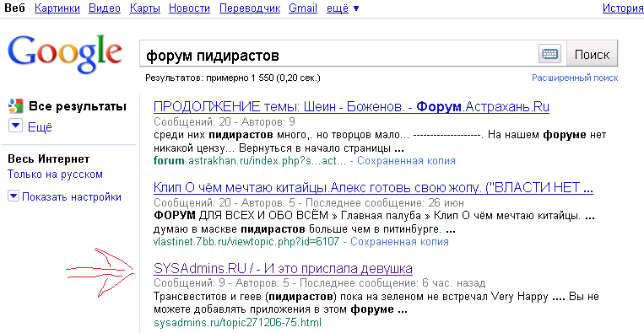
Task: Click the Весь Интернет sidebar heading
Action: [x=48, y=159]
